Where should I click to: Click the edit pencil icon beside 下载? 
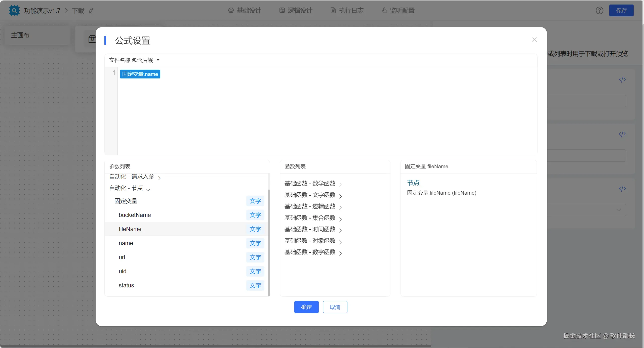pos(91,11)
